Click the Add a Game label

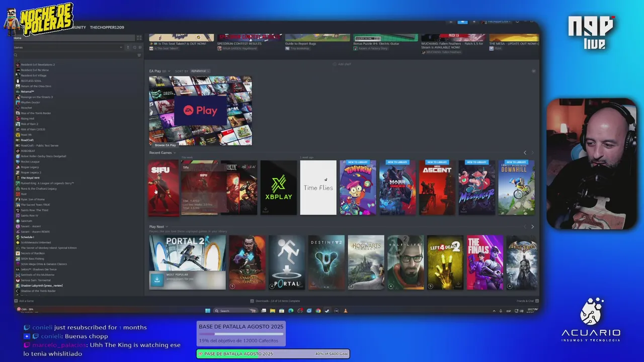coord(26,301)
